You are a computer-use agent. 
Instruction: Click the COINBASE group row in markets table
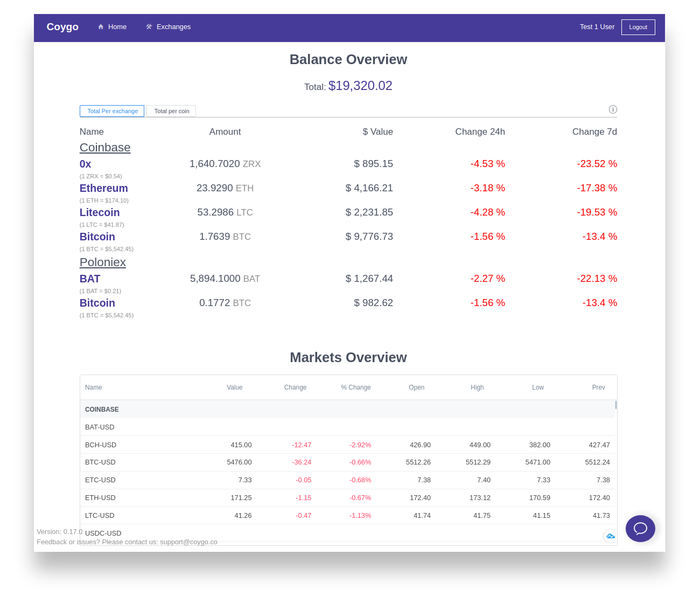347,410
